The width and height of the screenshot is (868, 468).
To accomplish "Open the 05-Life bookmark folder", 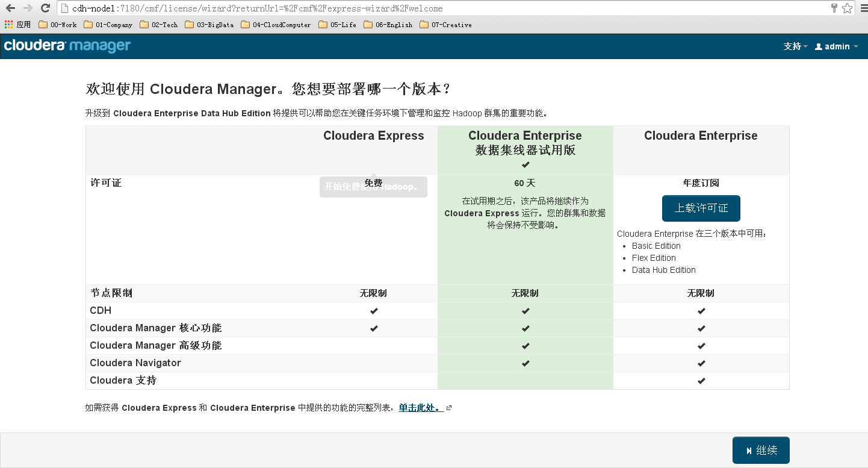I will 337,25.
